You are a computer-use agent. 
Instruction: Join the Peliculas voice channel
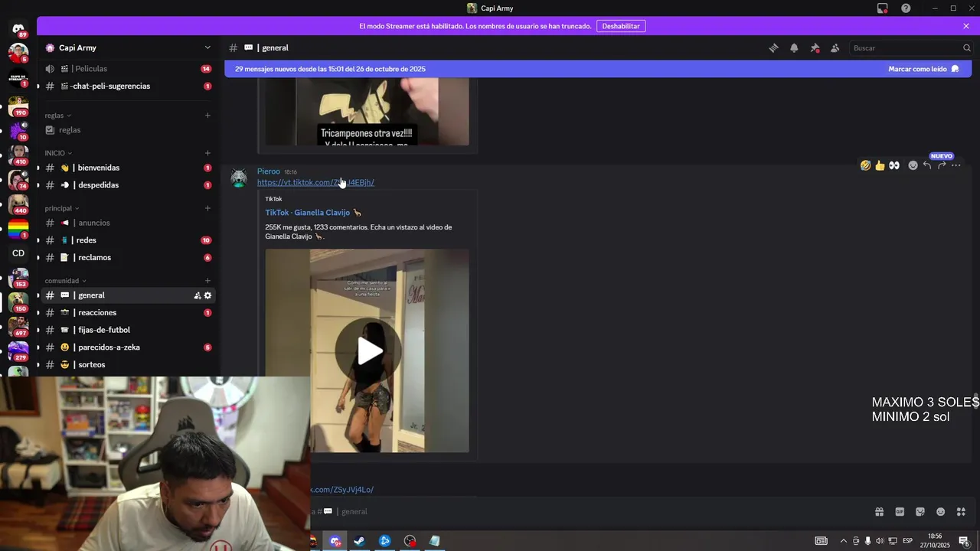(x=128, y=69)
